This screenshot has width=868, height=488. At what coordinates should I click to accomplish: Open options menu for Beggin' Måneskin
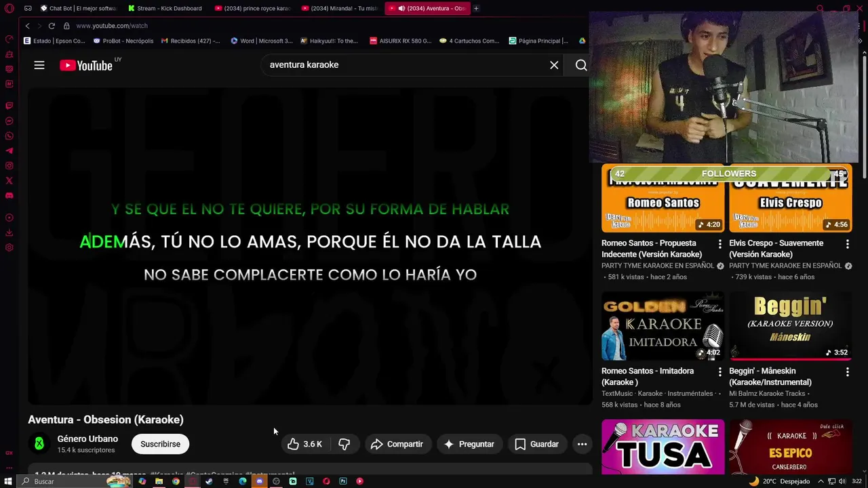click(x=847, y=371)
